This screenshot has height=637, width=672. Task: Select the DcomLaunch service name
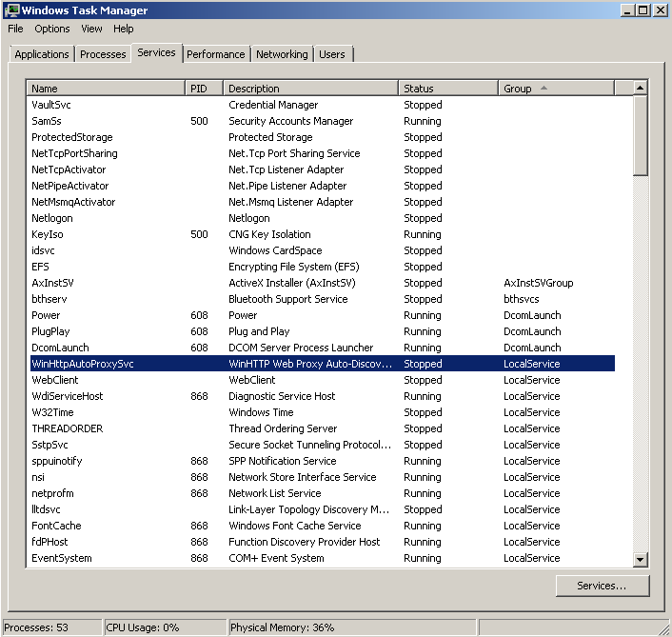coord(60,348)
